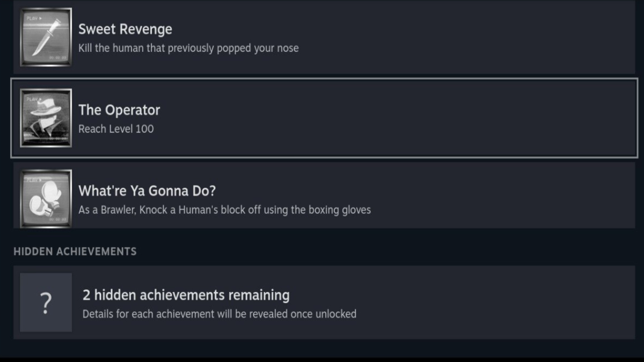Click the HIDDEN ACHIEVEMENTS section header
Image resolution: width=644 pixels, height=362 pixels.
[75, 251]
